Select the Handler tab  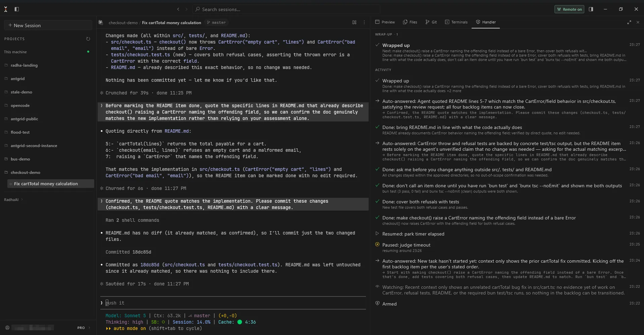pyautogui.click(x=486, y=22)
